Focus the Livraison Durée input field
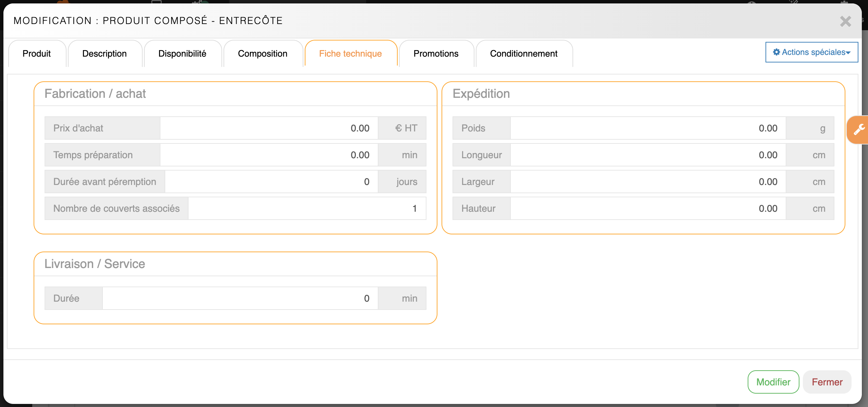The image size is (868, 407). 240,298
